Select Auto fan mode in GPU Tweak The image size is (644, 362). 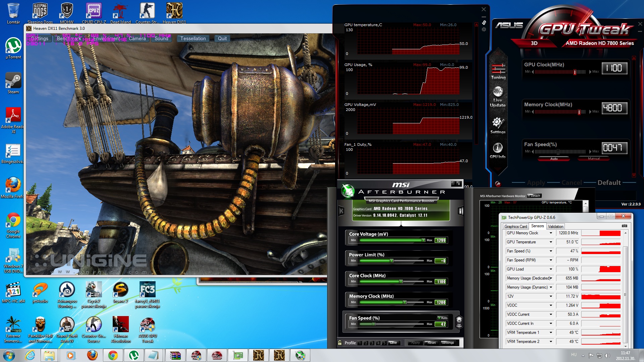(554, 159)
